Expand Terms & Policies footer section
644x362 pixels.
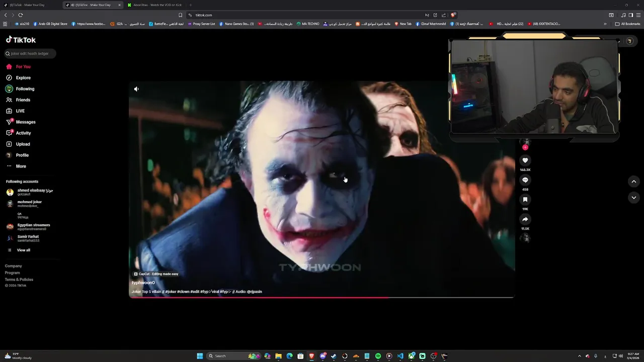click(x=19, y=280)
